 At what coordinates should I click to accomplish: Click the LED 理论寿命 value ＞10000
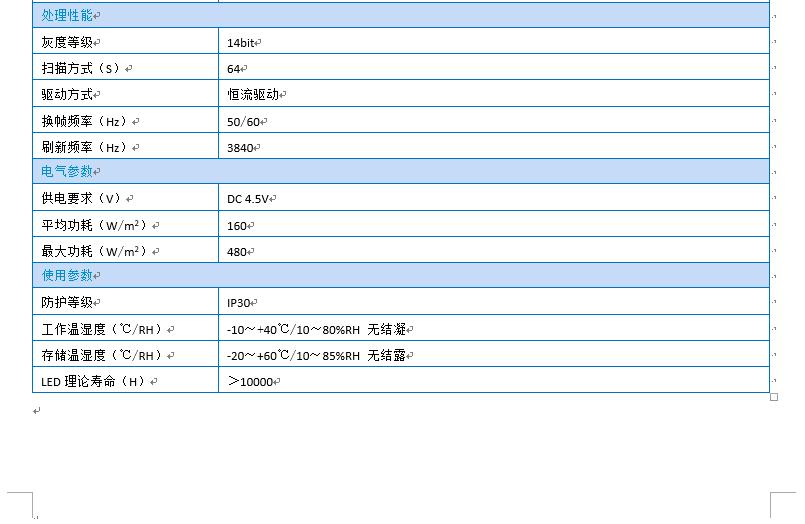[x=251, y=381]
